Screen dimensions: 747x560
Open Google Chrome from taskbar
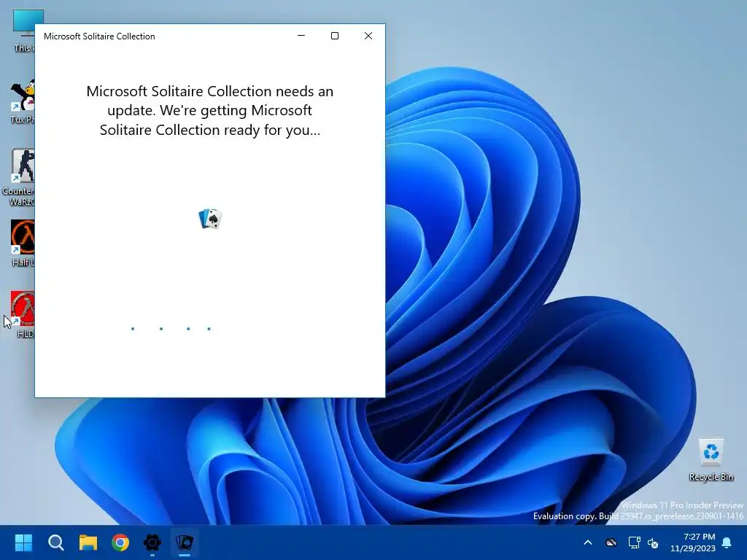point(120,542)
